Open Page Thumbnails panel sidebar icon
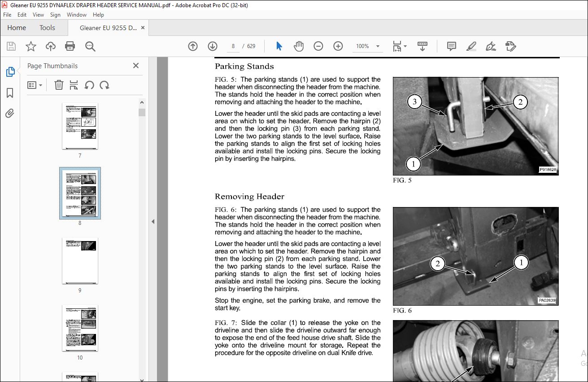The height and width of the screenshot is (382, 588). [10, 72]
